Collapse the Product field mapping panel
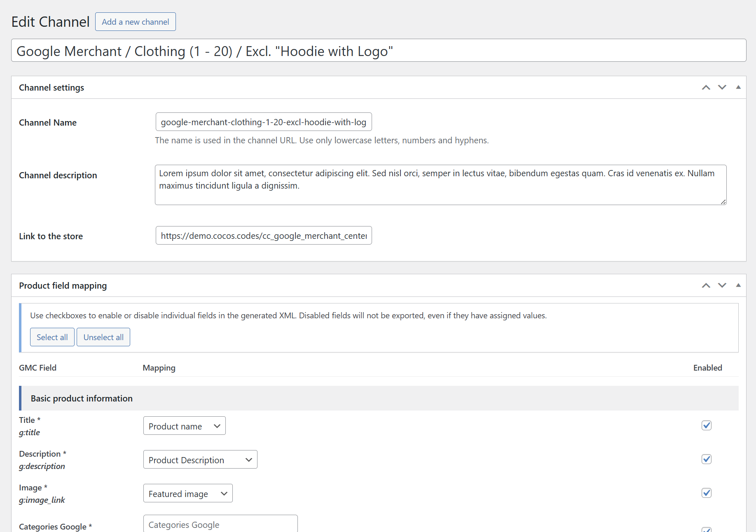The width and height of the screenshot is (756, 532). pyautogui.click(x=738, y=285)
